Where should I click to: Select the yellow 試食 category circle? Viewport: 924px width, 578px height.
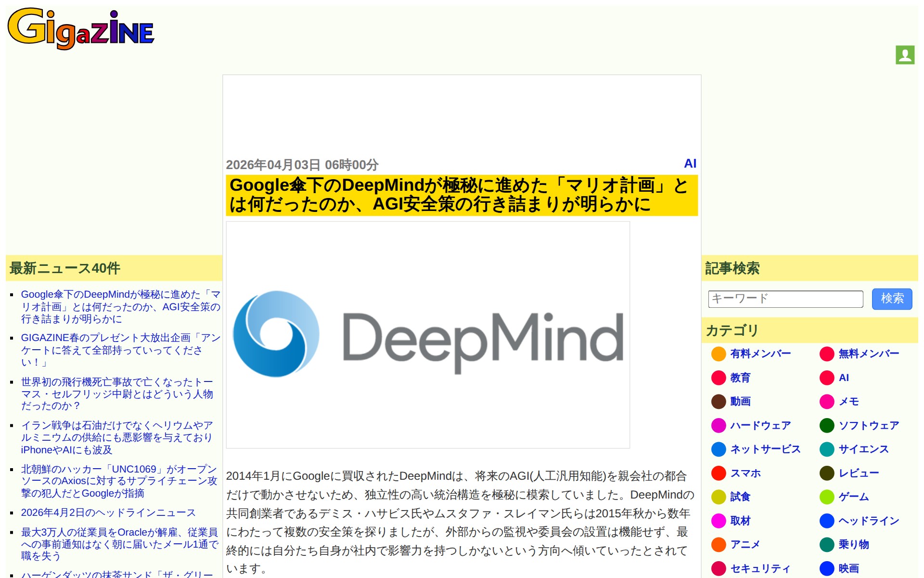719,497
